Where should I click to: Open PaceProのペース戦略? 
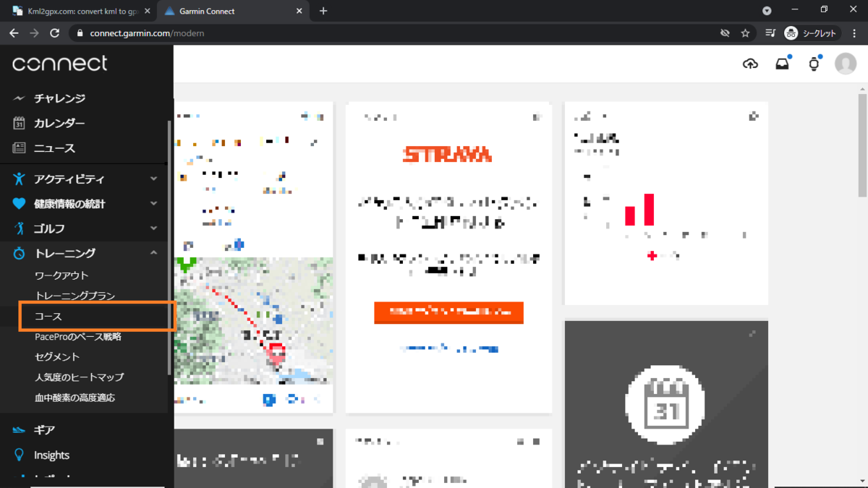78,337
